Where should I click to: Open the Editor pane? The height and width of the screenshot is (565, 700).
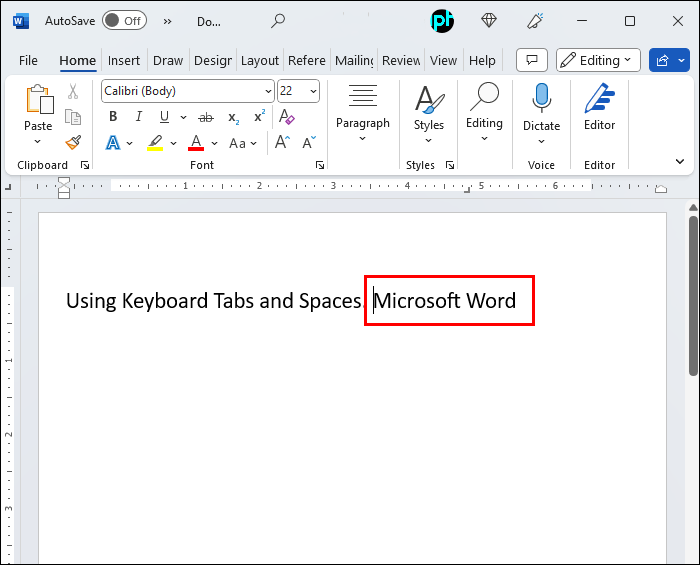pyautogui.click(x=600, y=107)
